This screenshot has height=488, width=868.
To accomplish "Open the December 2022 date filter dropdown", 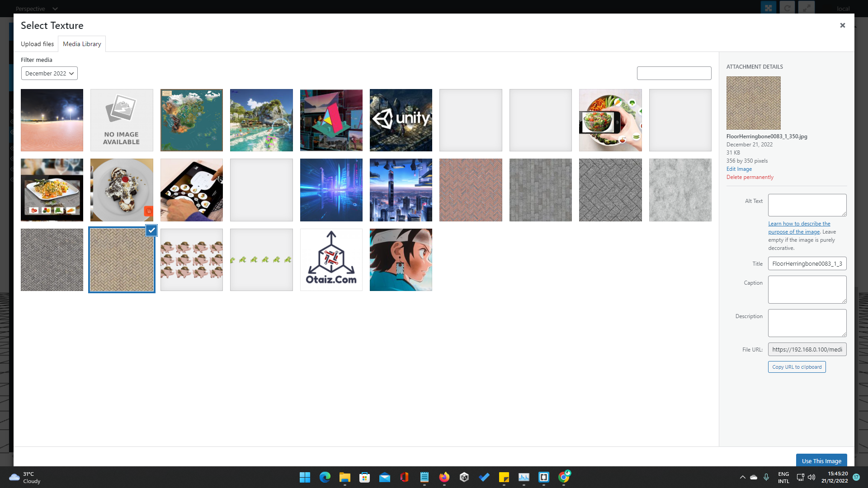I will coord(49,73).
